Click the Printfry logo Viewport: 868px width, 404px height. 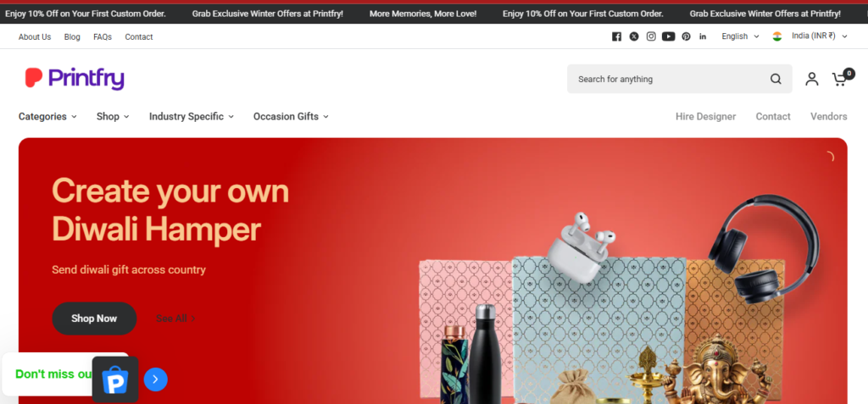click(75, 79)
